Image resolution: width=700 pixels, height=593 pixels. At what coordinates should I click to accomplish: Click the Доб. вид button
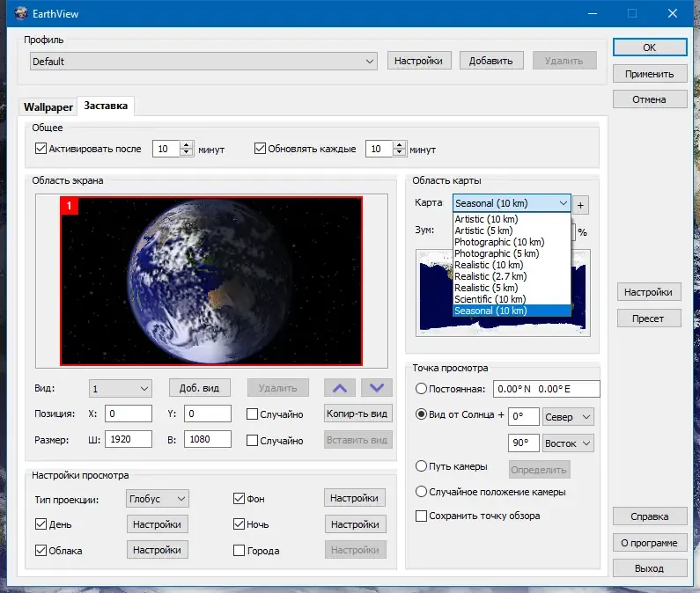point(199,388)
